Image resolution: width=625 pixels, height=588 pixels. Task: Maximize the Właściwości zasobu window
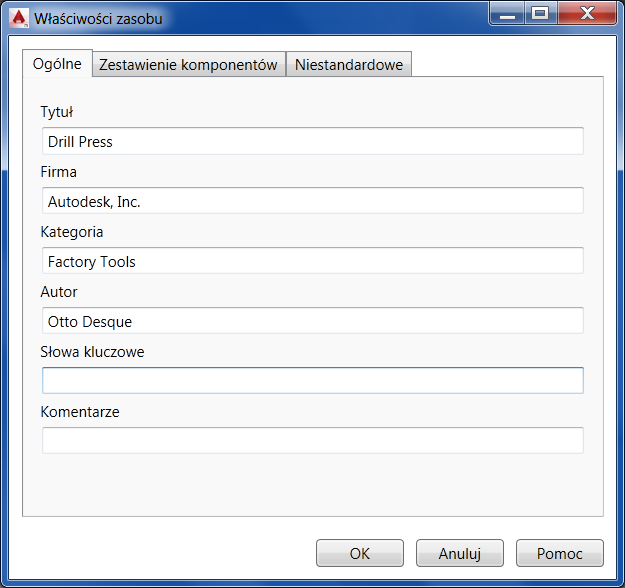[540, 14]
